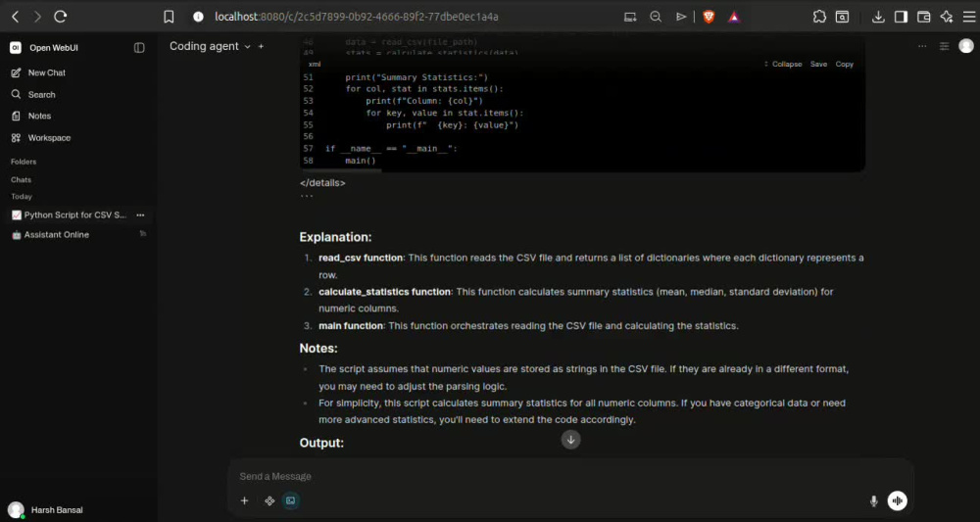Focus the Send a Message input
The height and width of the screenshot is (522, 980).
570,476
